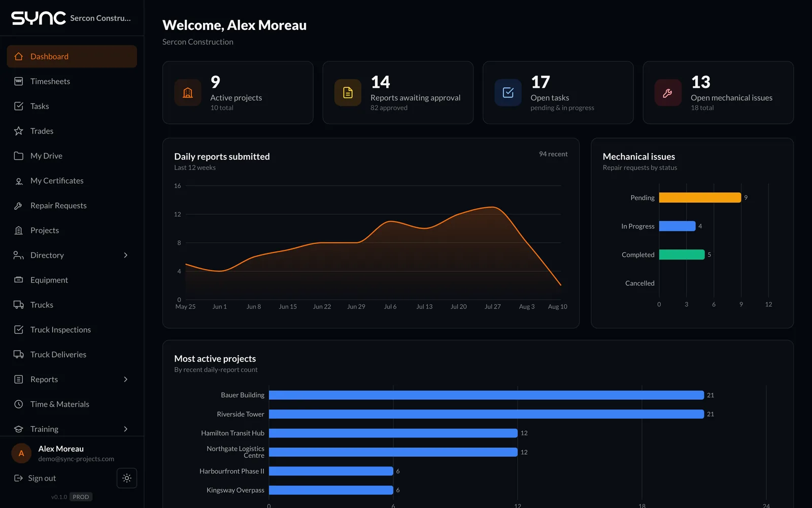Click the Open mechanical issues wrench icon
Screen dimensions: 812x508
668,92
